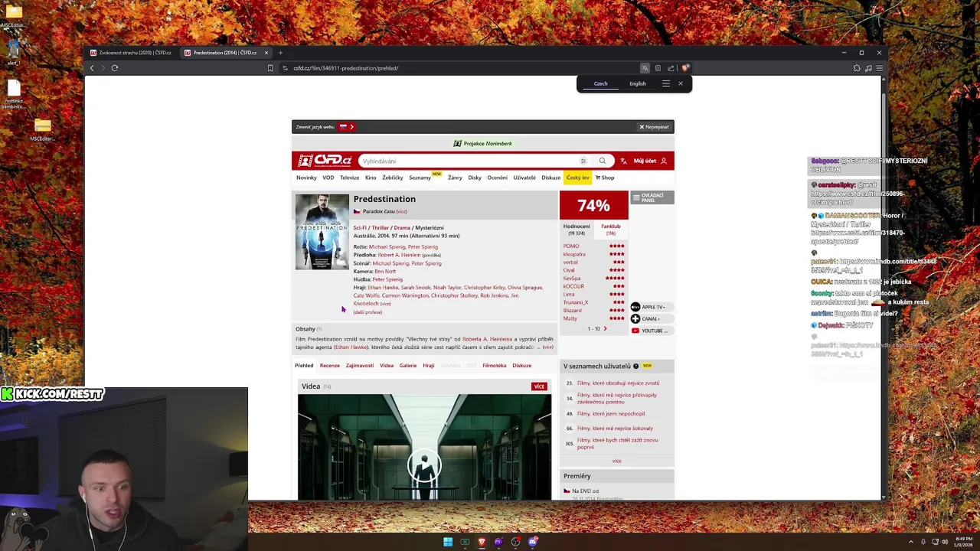Viewport: 980px width, 551px height.
Task: Open the Shop cart link
Action: click(x=605, y=178)
